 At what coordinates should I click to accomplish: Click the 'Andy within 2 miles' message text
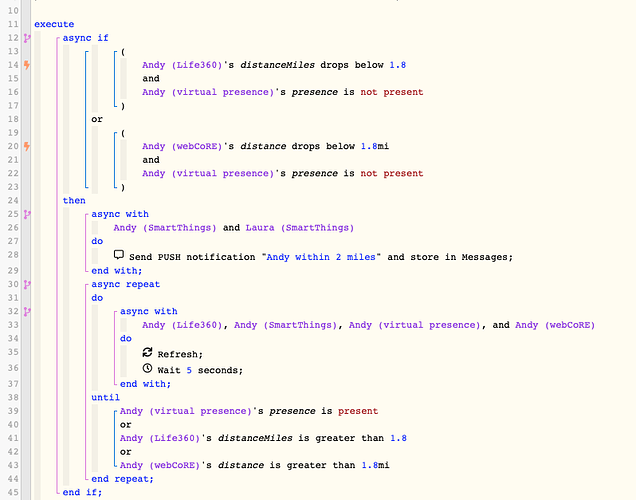[321, 257]
